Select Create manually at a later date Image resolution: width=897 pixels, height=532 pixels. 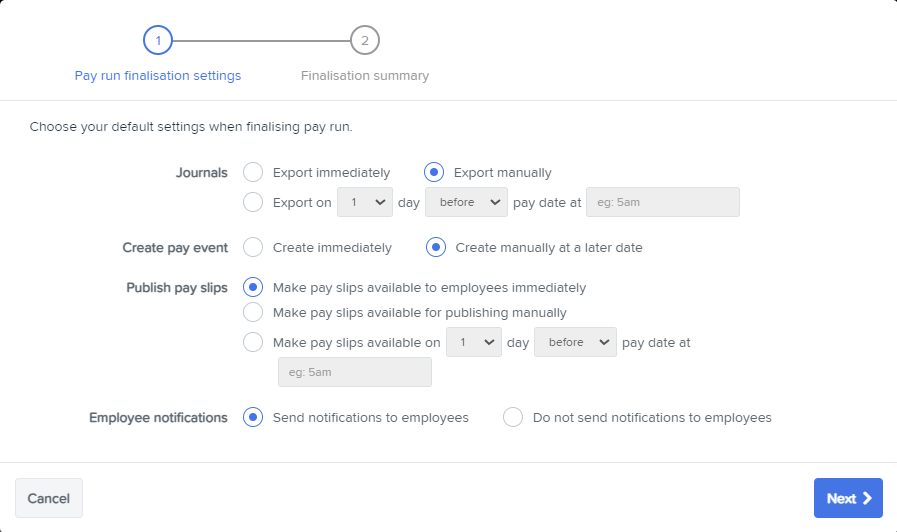[x=436, y=247]
